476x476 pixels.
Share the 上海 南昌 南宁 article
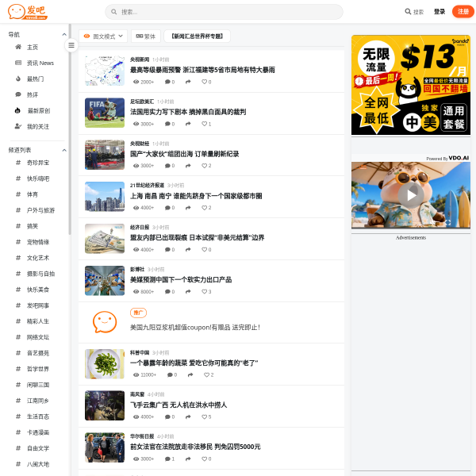pos(188,208)
